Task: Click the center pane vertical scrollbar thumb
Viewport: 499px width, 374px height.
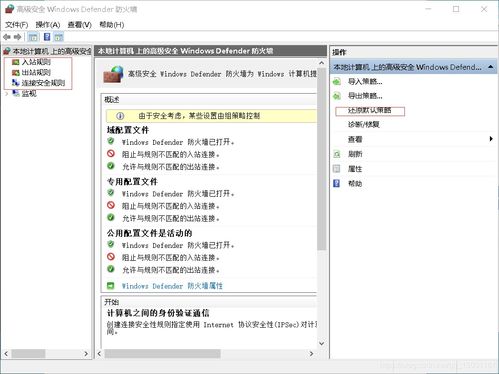Action: 321,159
